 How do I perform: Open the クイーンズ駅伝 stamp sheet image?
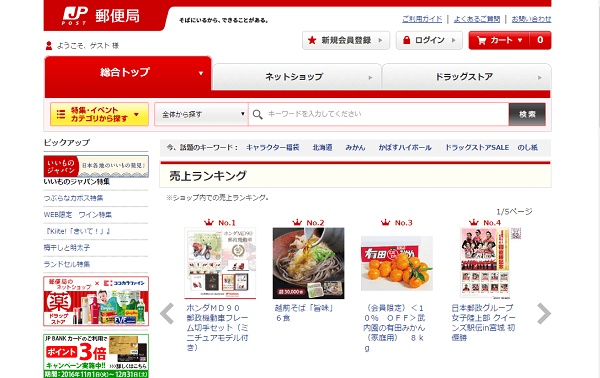tap(485, 263)
